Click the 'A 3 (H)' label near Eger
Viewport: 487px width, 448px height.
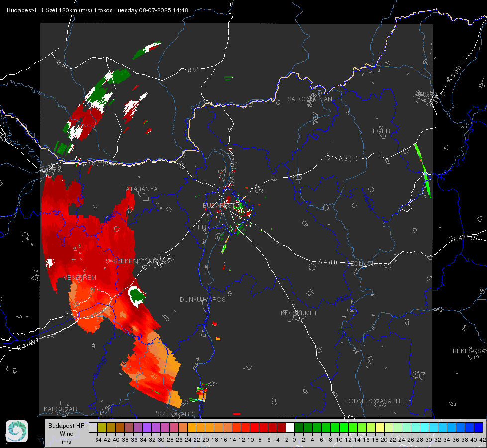[348, 159]
